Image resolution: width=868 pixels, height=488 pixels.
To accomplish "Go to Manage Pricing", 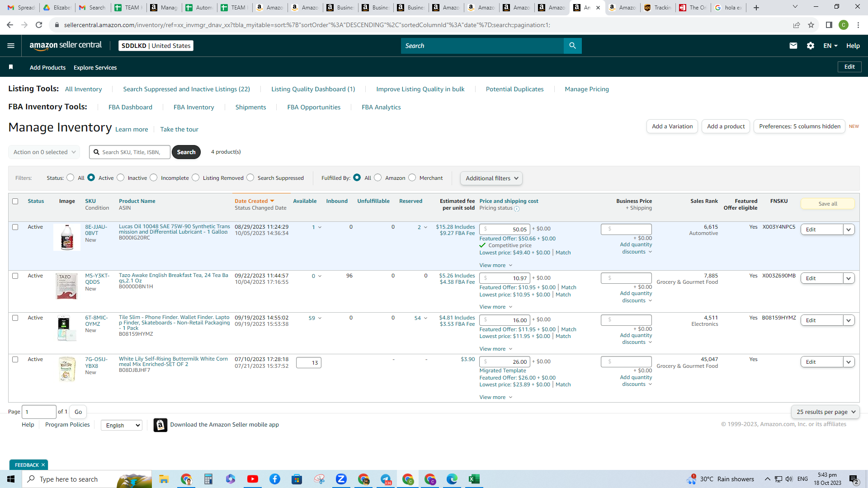I will point(587,89).
